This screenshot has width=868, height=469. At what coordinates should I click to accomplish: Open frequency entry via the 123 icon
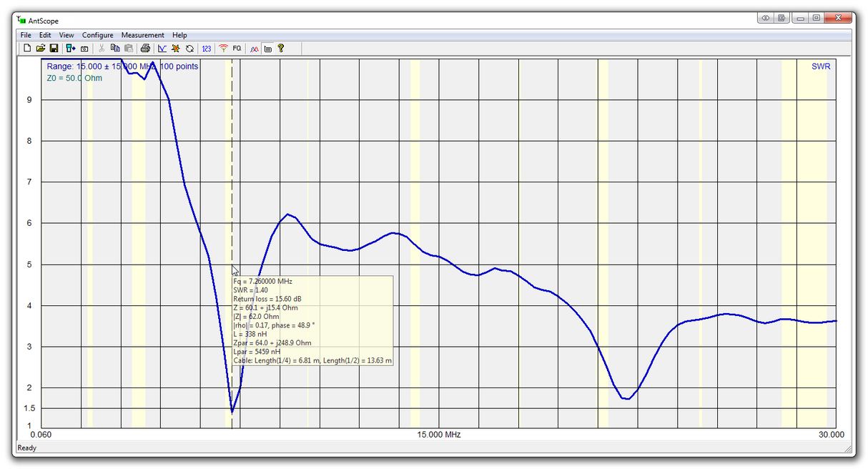coord(207,48)
